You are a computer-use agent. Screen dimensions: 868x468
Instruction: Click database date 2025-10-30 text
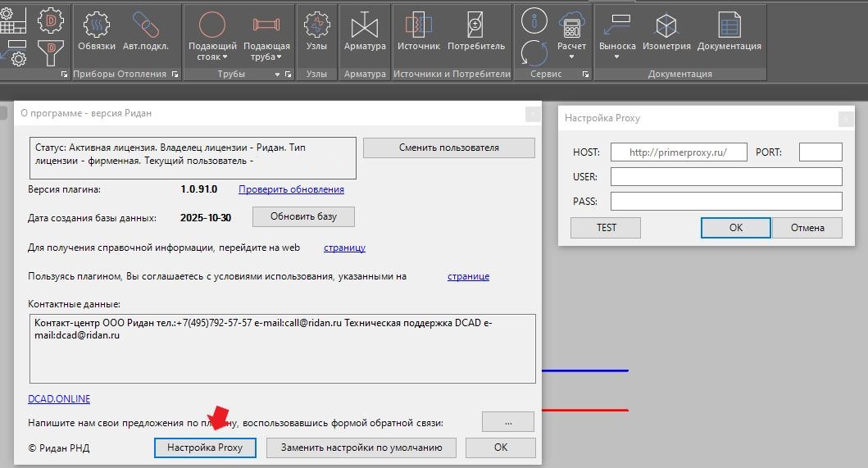[x=206, y=218]
